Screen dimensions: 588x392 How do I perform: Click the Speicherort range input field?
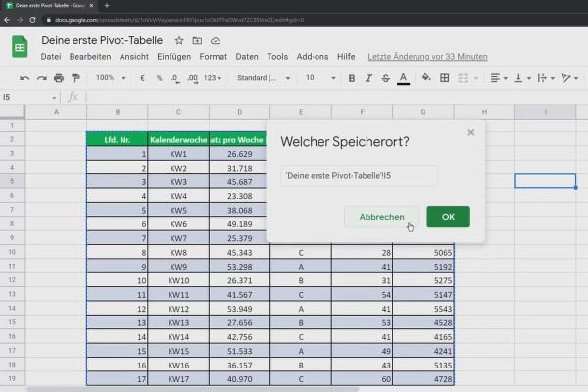click(359, 176)
